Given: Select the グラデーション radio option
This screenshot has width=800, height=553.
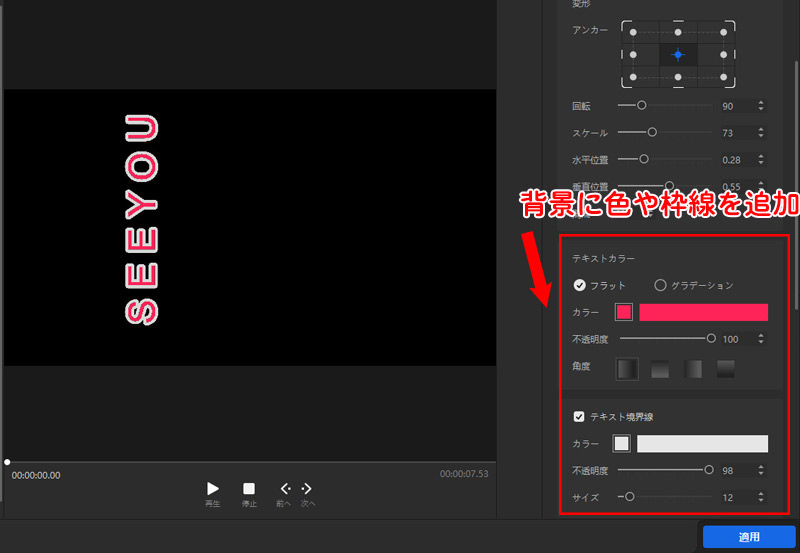Looking at the screenshot, I should [x=660, y=285].
